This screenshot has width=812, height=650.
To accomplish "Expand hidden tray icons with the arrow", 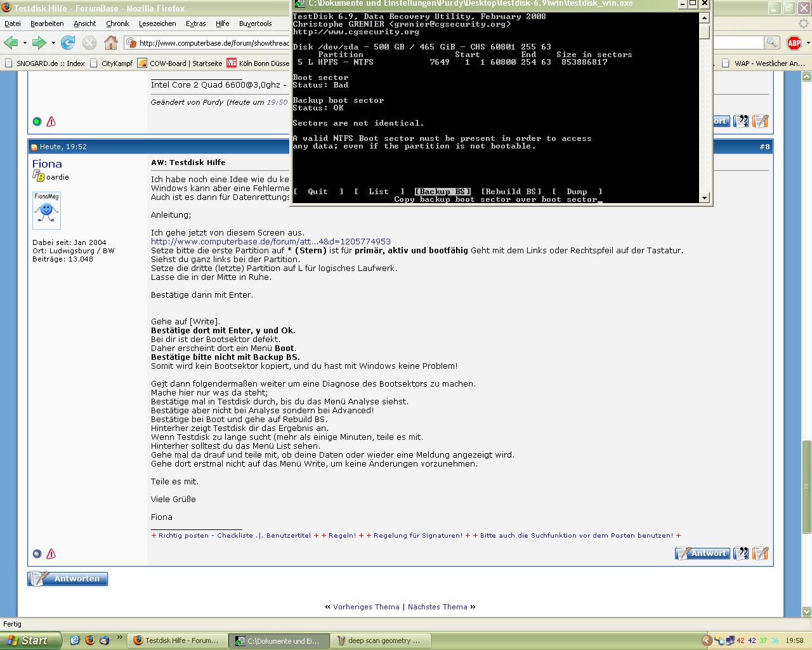I will (x=707, y=640).
